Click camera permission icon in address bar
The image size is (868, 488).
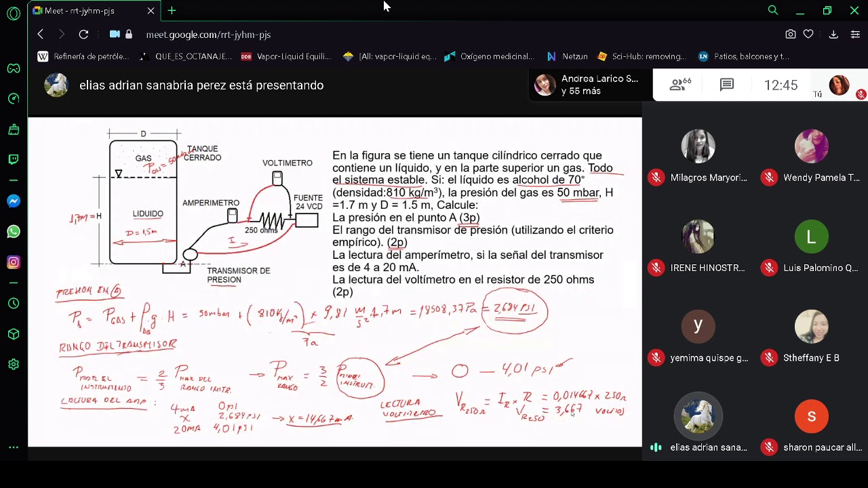[115, 34]
